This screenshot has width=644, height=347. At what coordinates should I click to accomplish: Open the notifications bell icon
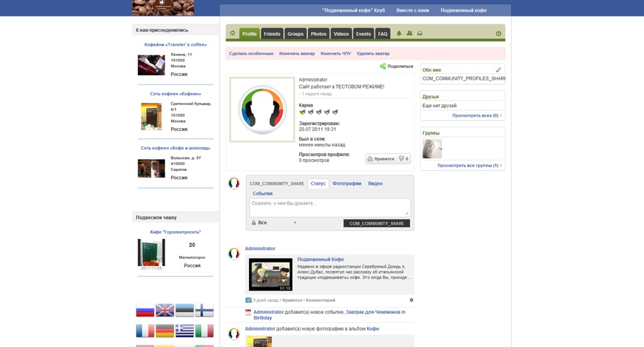[x=399, y=33]
